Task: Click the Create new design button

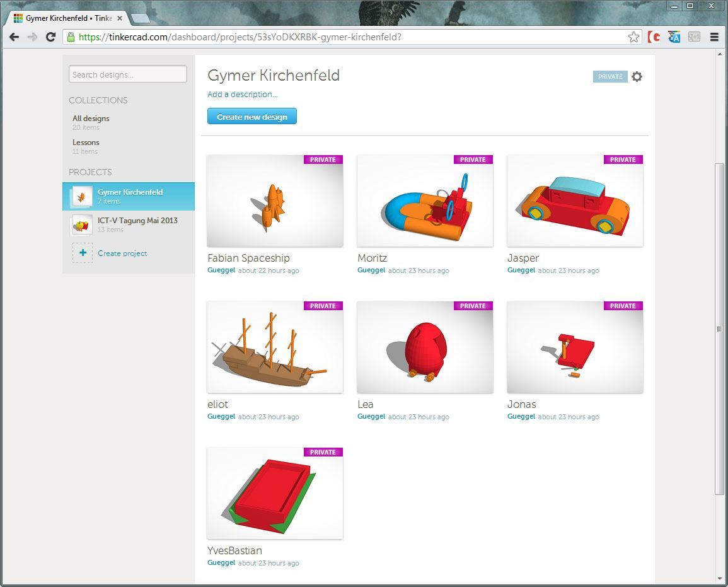Action: pos(252,117)
